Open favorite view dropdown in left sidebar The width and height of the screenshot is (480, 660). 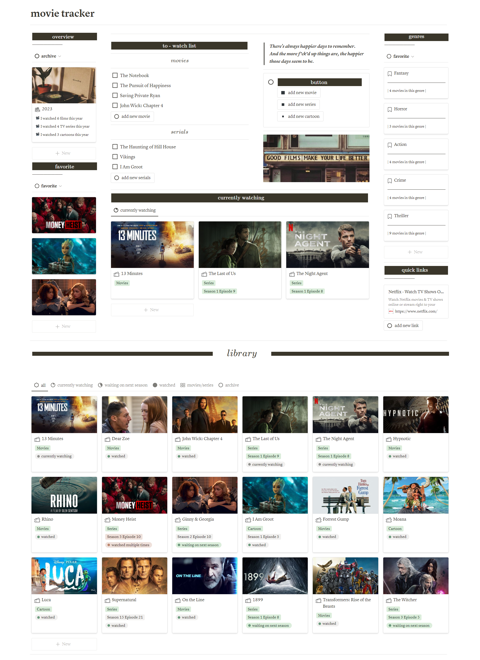(48, 186)
